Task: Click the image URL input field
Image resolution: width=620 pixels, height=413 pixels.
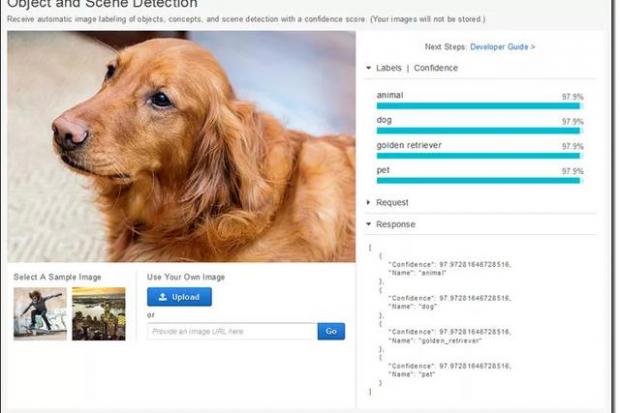Action: point(231,331)
